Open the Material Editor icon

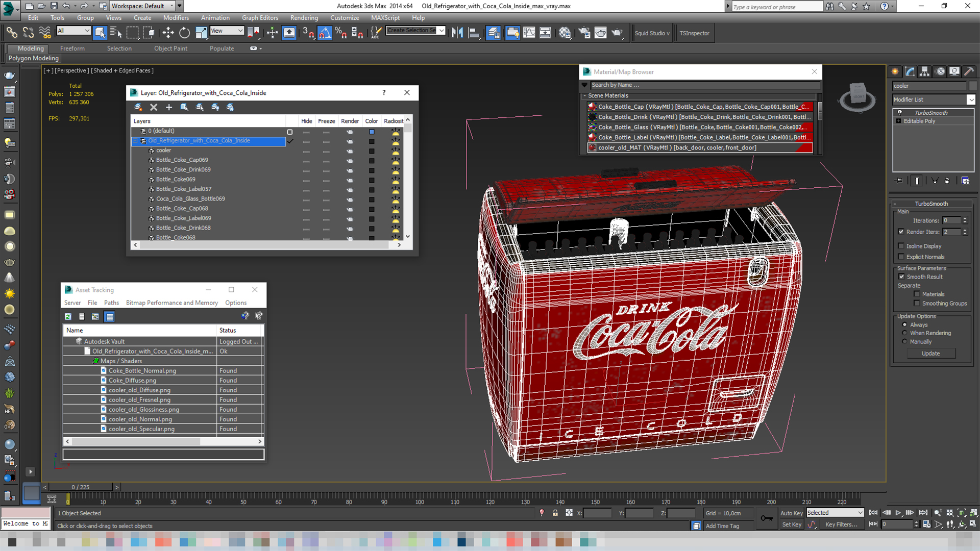point(565,33)
